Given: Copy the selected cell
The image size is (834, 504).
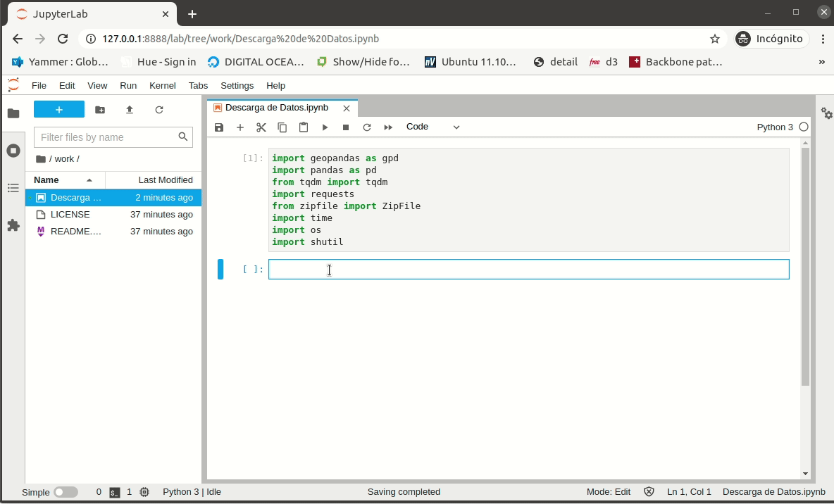Looking at the screenshot, I should tap(282, 127).
